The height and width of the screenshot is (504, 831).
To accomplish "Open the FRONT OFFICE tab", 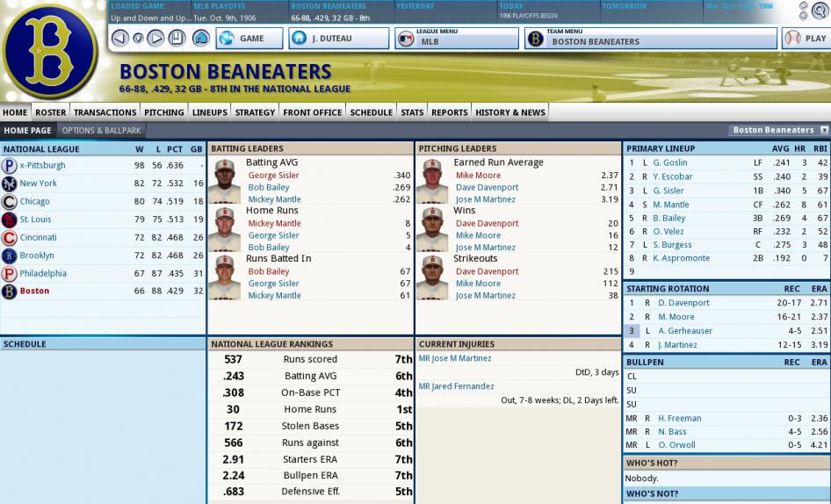I will [312, 112].
